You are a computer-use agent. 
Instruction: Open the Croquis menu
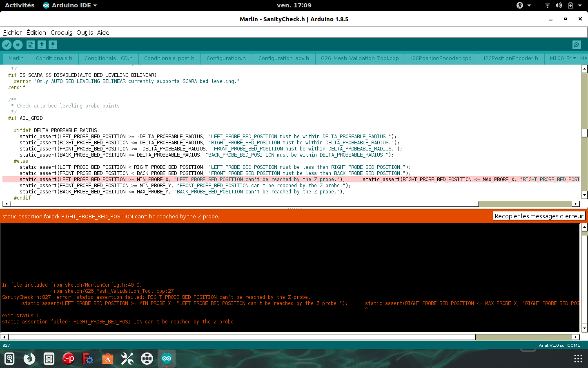(61, 33)
